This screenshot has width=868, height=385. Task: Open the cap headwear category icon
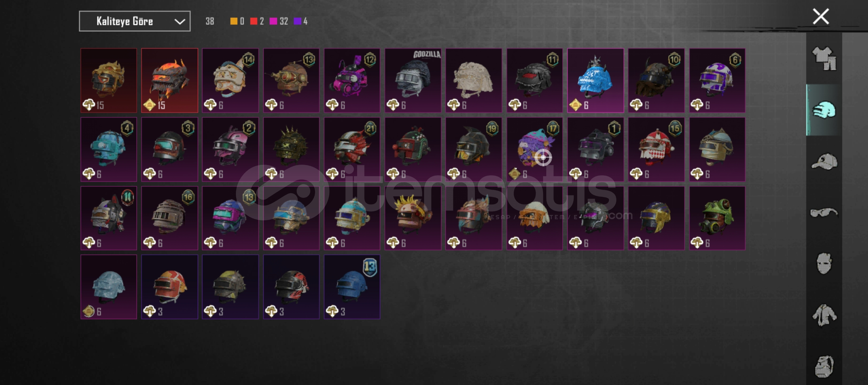pos(824,161)
